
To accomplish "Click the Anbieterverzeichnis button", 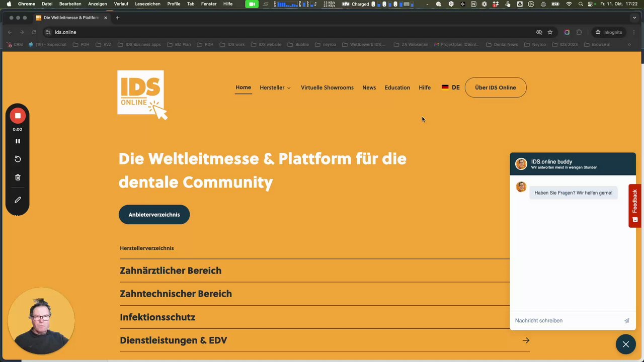I will (154, 215).
